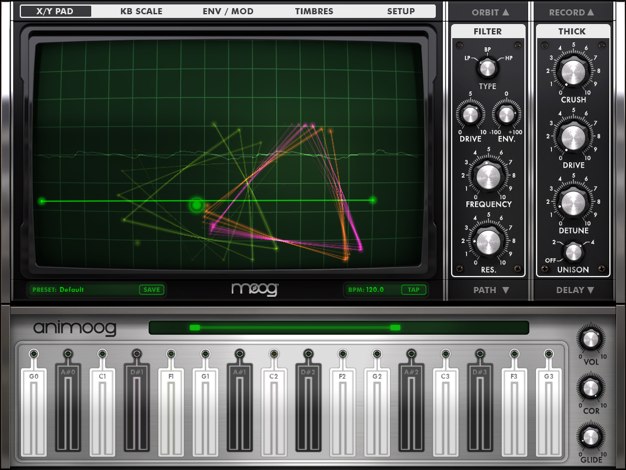
Task: Switch to the KB Scale tab
Action: tap(141, 12)
